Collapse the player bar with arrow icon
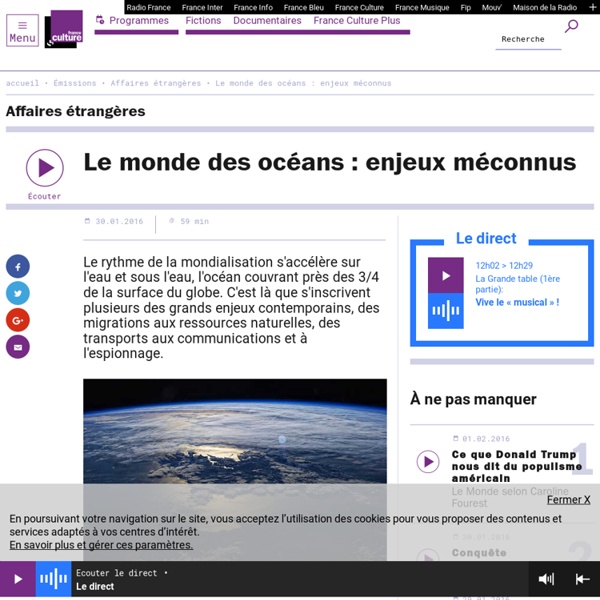600x600 pixels. pyautogui.click(x=582, y=579)
